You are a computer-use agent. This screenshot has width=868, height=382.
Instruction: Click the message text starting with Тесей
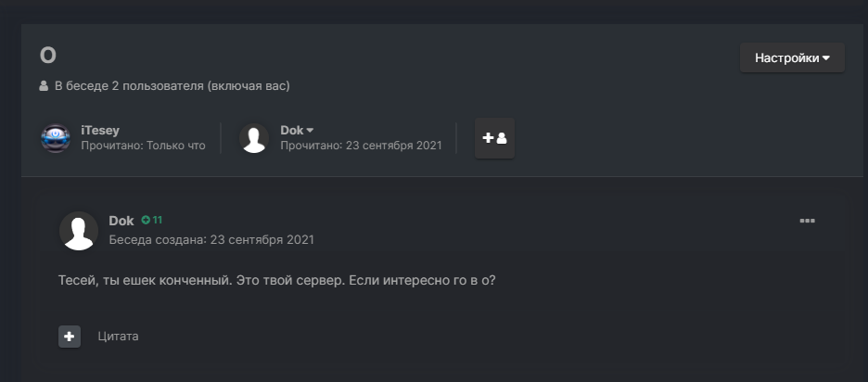coord(276,281)
